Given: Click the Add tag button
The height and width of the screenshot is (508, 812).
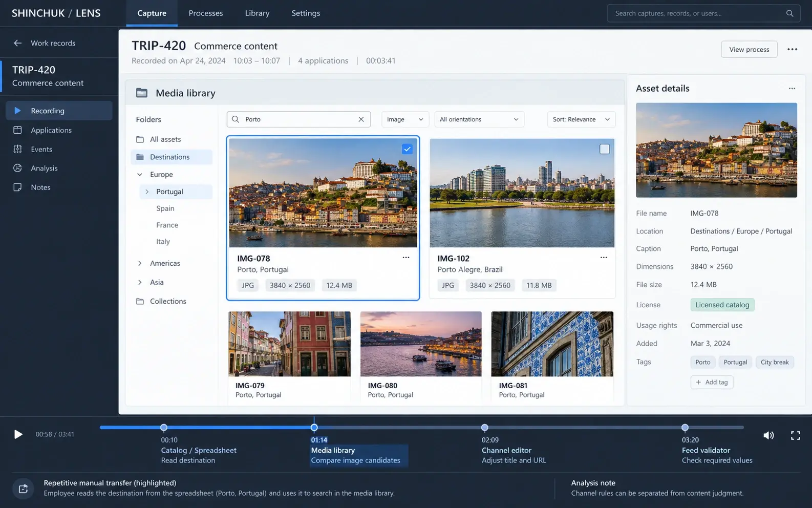Looking at the screenshot, I should click(x=712, y=382).
